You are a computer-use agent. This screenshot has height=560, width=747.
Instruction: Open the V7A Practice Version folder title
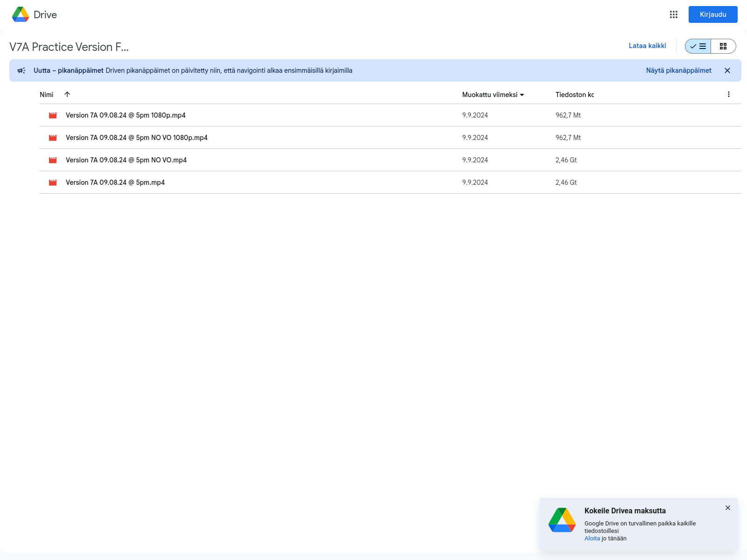pyautogui.click(x=69, y=47)
